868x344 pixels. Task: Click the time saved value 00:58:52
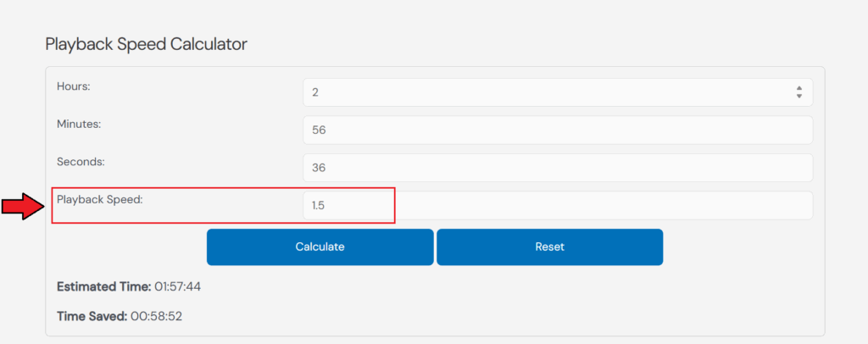click(157, 316)
